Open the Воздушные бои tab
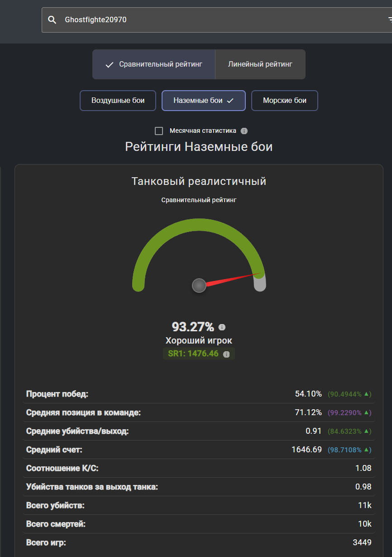This screenshot has width=392, height=557. pos(118,101)
